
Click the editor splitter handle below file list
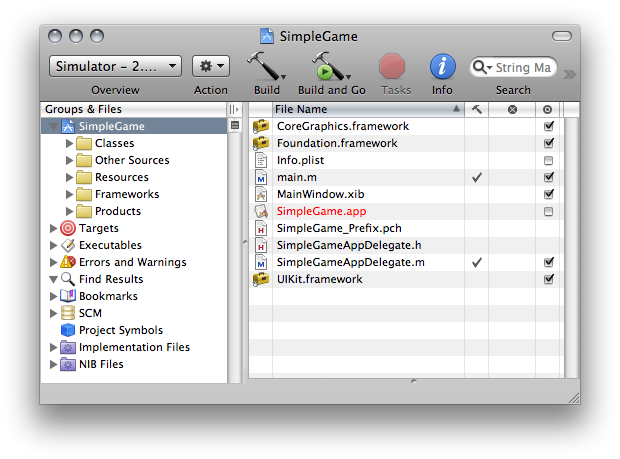tap(414, 381)
